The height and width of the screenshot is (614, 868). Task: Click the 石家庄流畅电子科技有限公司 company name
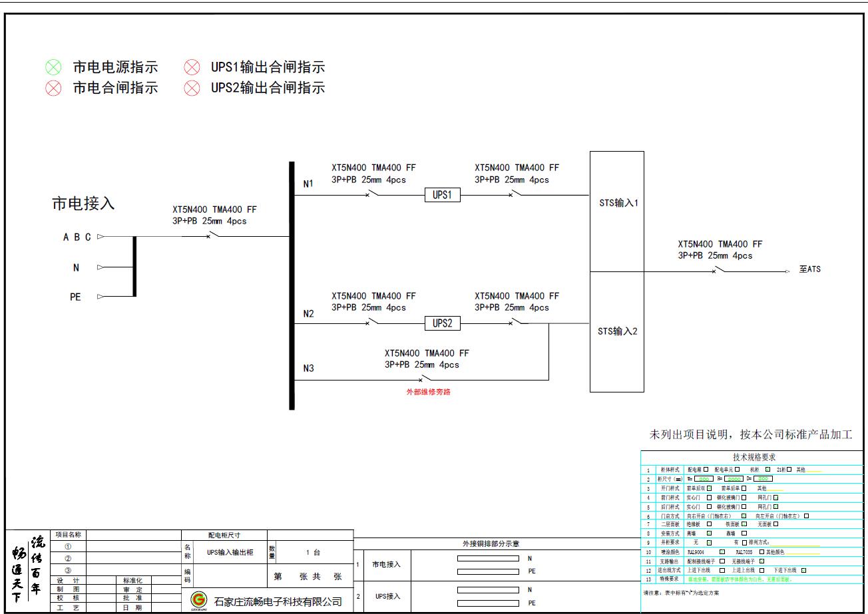point(278,601)
